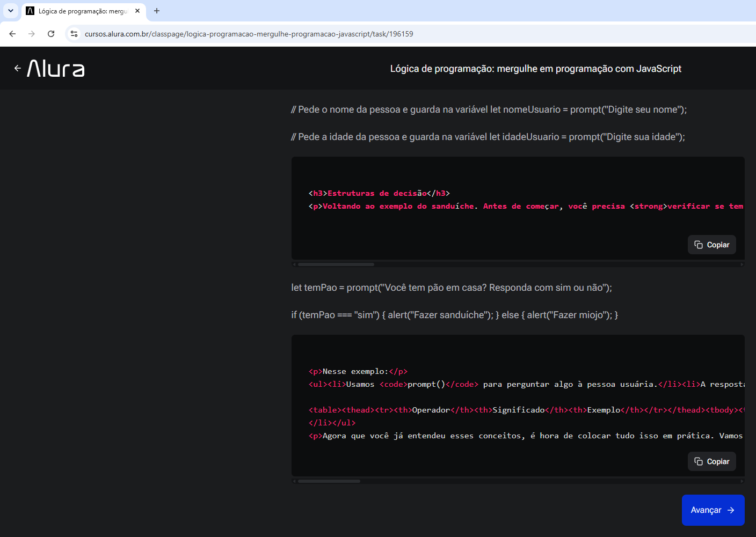
Task: Go back in browser history
Action: pyautogui.click(x=12, y=34)
